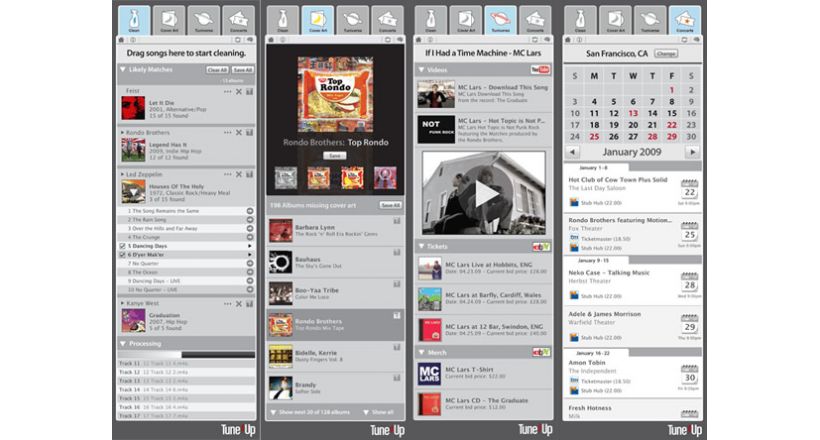Click Clear All in Likely Matches header

pos(217,70)
